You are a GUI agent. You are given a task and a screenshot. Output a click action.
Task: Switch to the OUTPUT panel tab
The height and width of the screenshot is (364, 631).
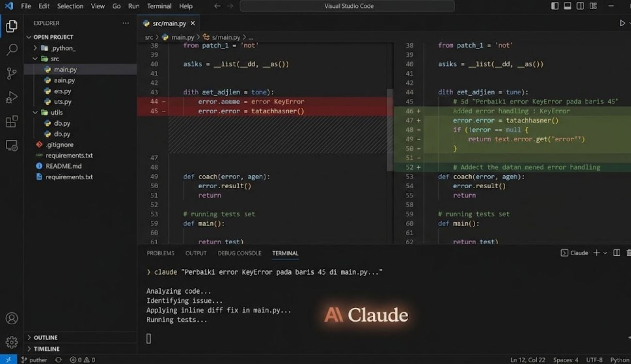(x=196, y=253)
